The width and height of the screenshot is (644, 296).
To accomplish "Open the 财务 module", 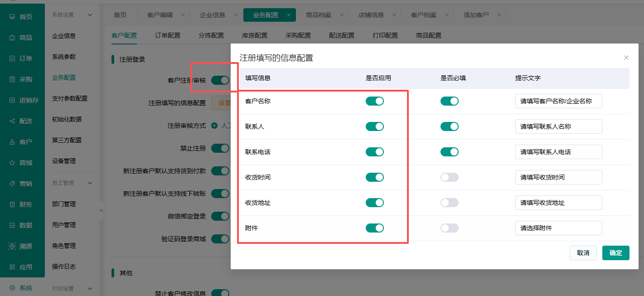I will 22,204.
